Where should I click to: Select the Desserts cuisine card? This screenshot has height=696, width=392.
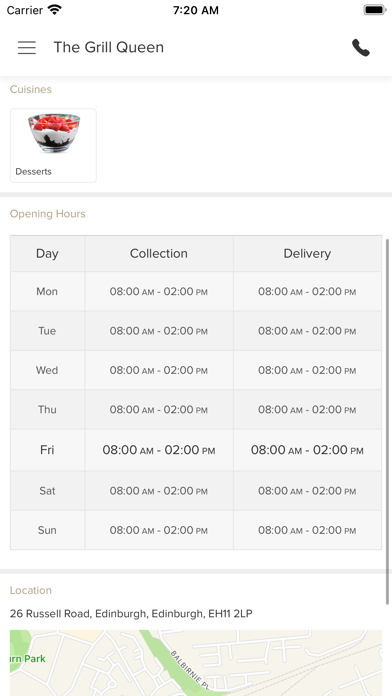coord(53,146)
